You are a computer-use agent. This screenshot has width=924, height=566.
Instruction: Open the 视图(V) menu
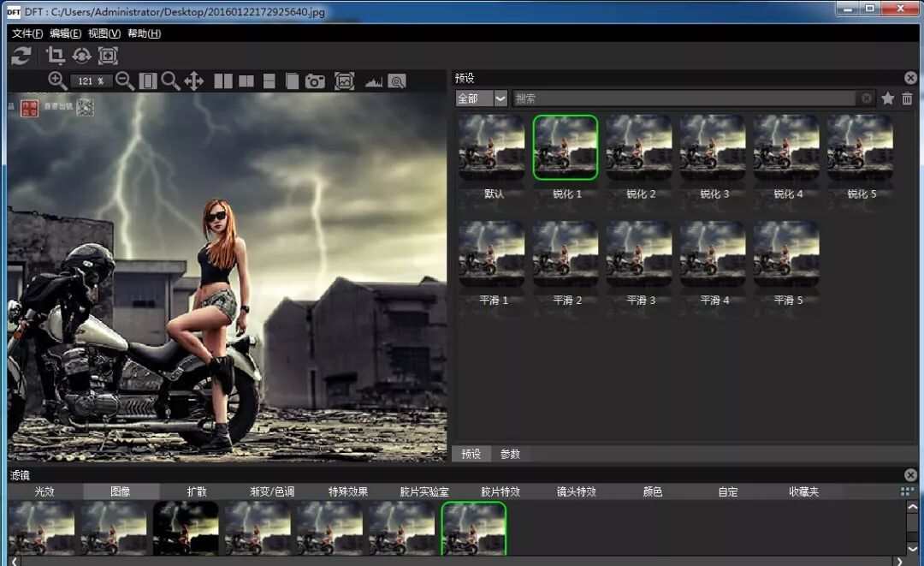coord(104,33)
